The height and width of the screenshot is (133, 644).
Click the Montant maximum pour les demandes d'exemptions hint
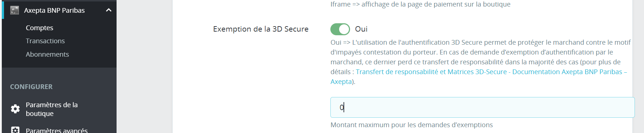[412, 125]
